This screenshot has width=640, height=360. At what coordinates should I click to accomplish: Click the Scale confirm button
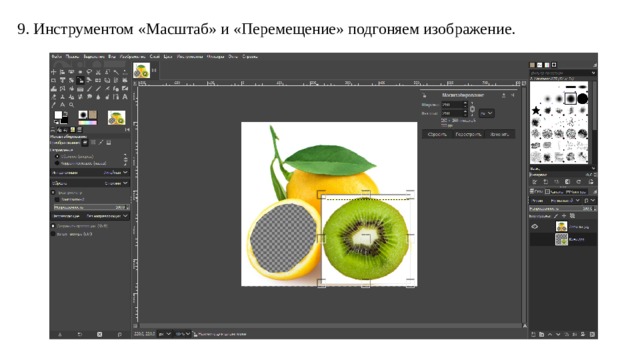pos(500,134)
